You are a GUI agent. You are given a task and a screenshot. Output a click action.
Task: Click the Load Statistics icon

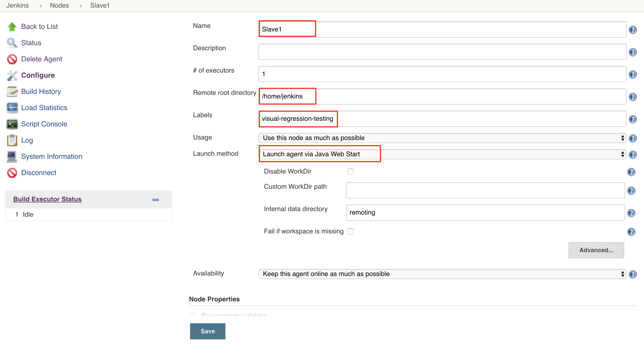(x=12, y=107)
